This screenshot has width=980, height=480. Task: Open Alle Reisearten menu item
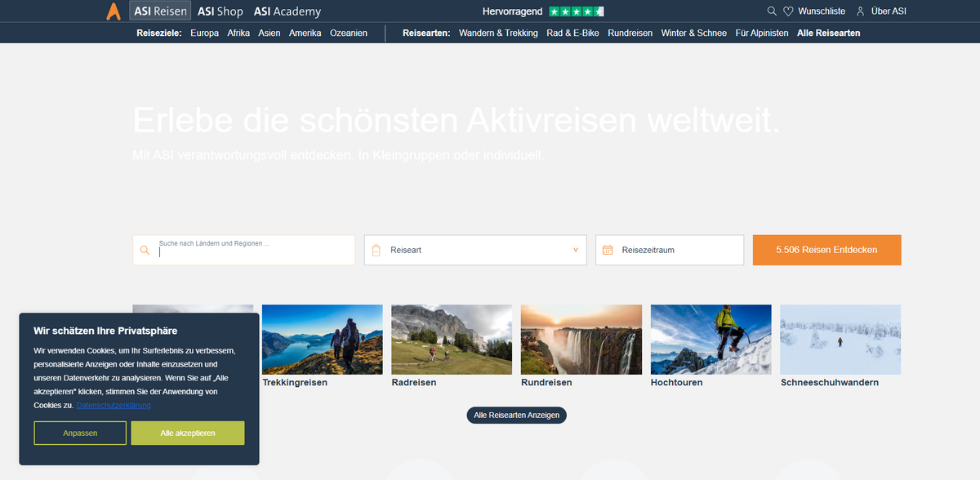[x=828, y=33]
